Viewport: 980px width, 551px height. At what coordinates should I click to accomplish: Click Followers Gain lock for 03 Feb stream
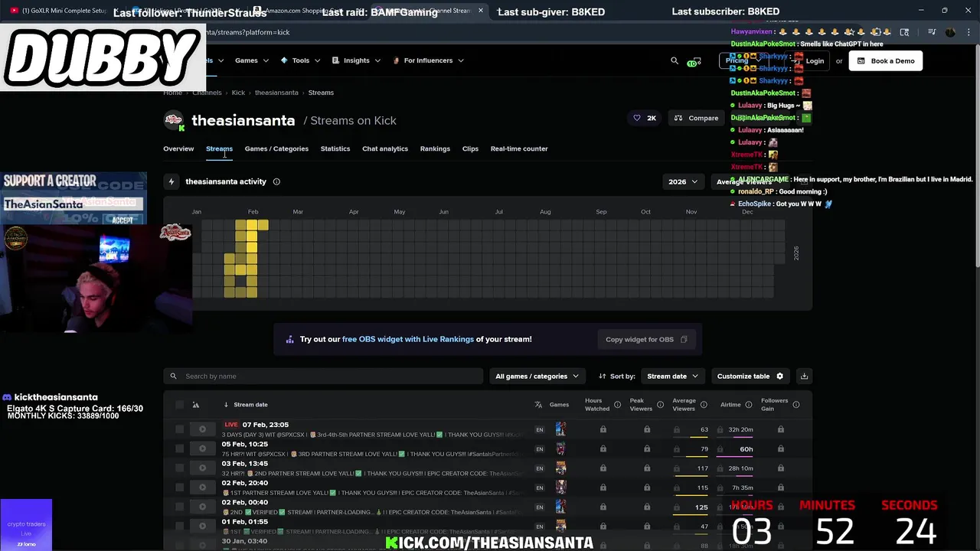click(780, 468)
